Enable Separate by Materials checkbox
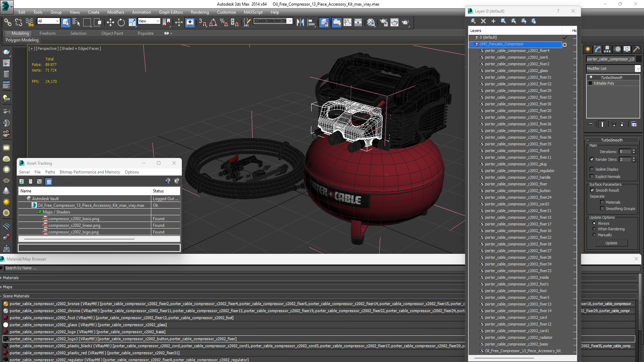This screenshot has height=362, width=644. tap(602, 202)
